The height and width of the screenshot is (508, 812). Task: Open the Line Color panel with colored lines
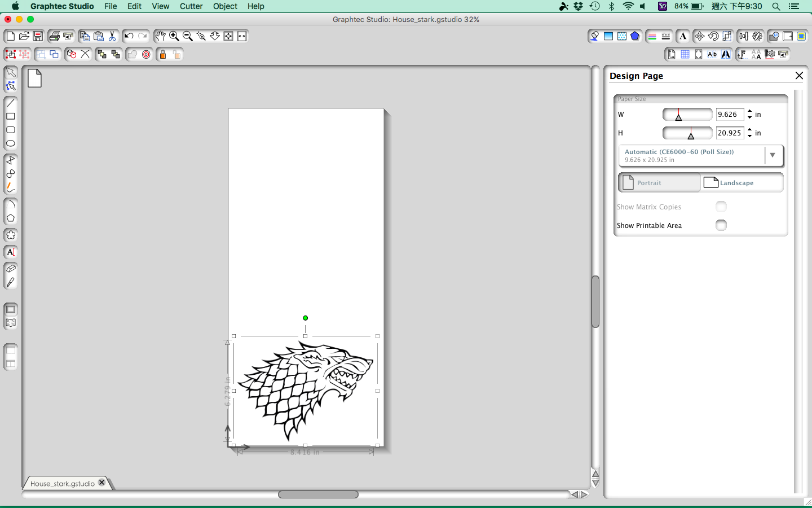(x=652, y=36)
